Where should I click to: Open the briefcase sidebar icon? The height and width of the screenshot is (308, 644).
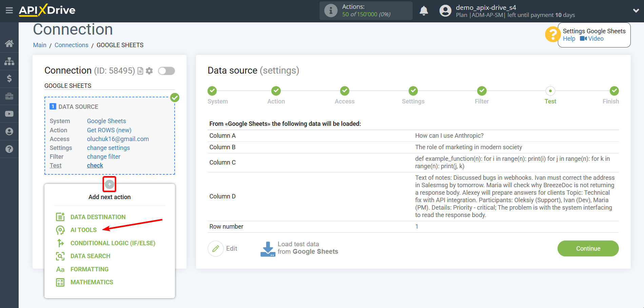click(x=9, y=96)
